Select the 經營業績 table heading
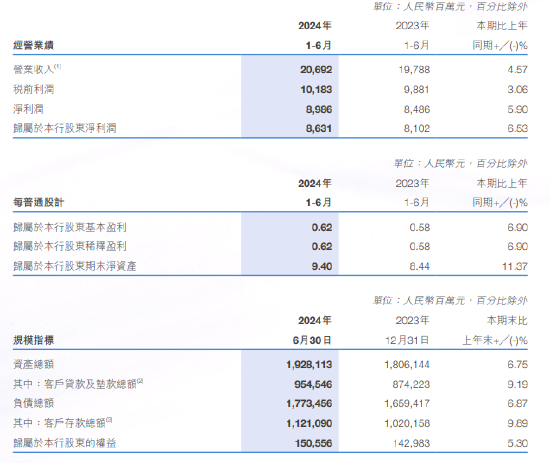The width and height of the screenshot is (550, 463). point(33,45)
